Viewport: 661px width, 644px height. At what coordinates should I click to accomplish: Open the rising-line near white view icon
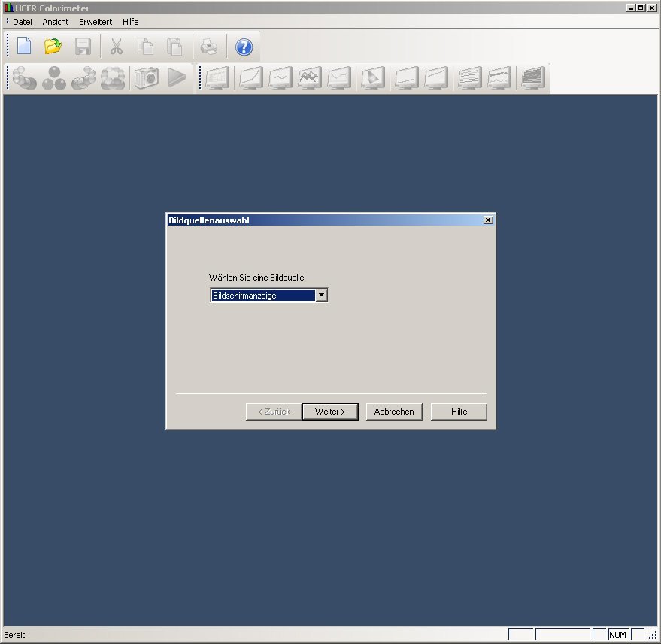(x=436, y=78)
